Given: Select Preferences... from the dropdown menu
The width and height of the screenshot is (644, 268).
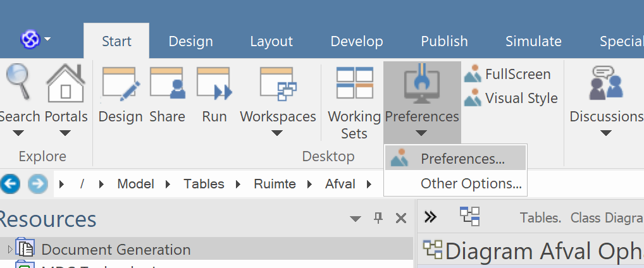Looking at the screenshot, I should pos(462,159).
